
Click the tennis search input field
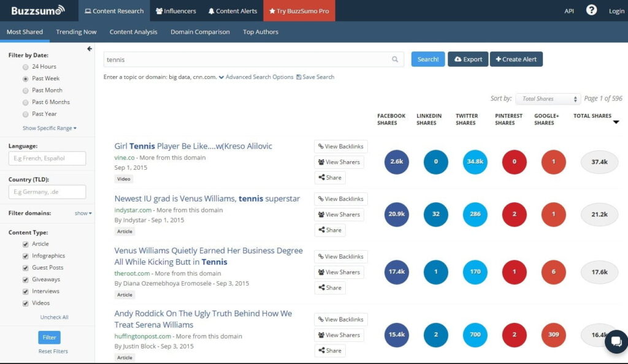click(253, 59)
